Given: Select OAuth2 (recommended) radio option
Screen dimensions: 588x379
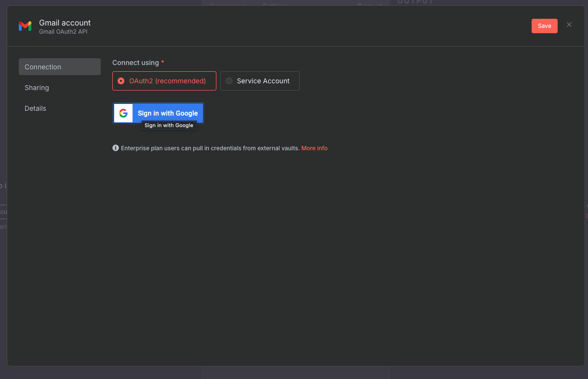Looking at the screenshot, I should 164,81.
